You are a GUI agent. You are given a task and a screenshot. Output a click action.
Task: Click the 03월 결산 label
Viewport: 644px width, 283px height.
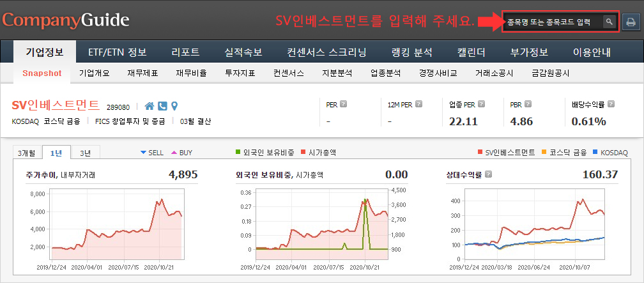pos(195,121)
